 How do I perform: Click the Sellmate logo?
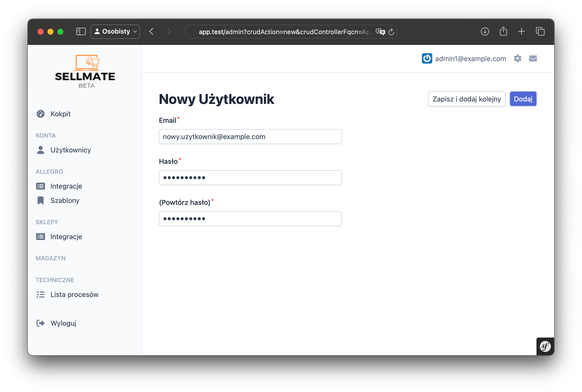(85, 71)
